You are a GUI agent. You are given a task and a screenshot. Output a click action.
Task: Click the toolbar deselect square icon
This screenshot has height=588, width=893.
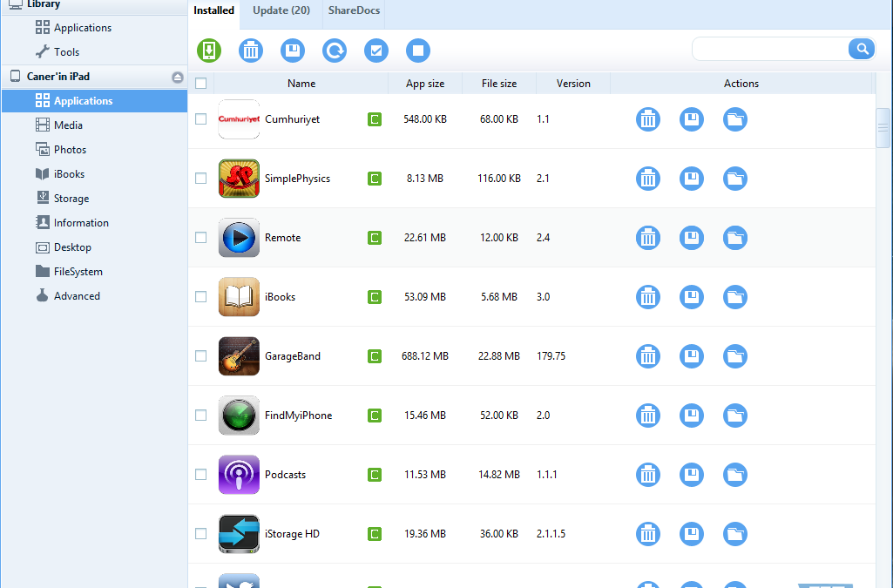click(x=418, y=51)
